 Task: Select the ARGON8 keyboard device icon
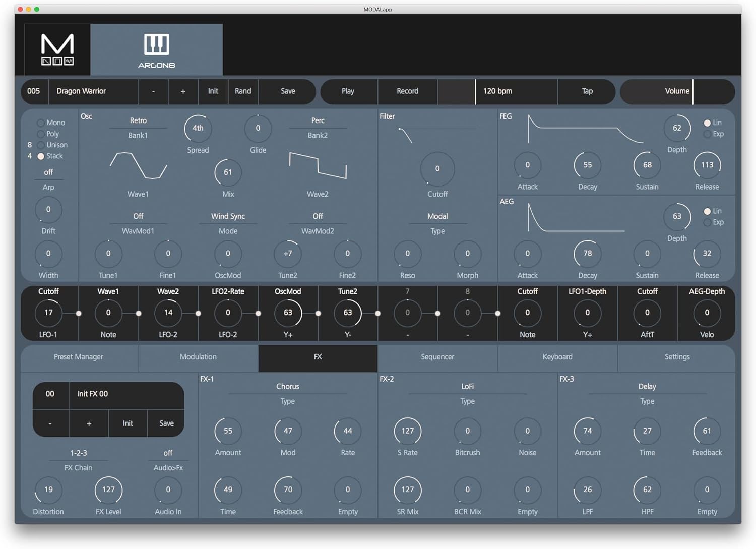tap(157, 49)
